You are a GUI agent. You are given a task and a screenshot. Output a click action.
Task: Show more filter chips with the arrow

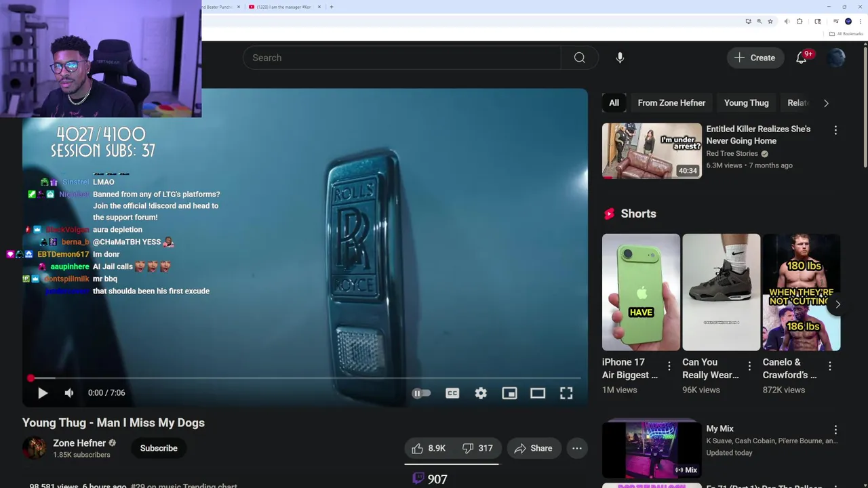click(826, 103)
